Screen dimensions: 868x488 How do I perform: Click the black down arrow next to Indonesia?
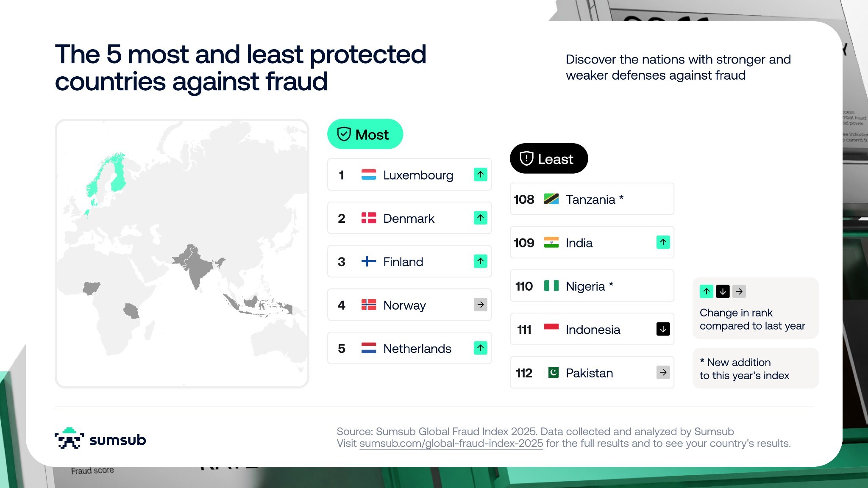coord(663,329)
